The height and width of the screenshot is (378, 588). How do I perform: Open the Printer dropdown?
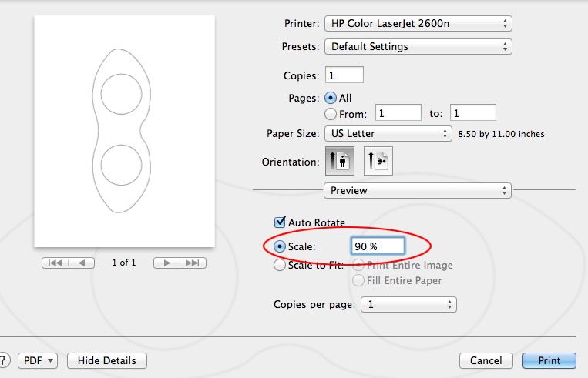point(418,24)
